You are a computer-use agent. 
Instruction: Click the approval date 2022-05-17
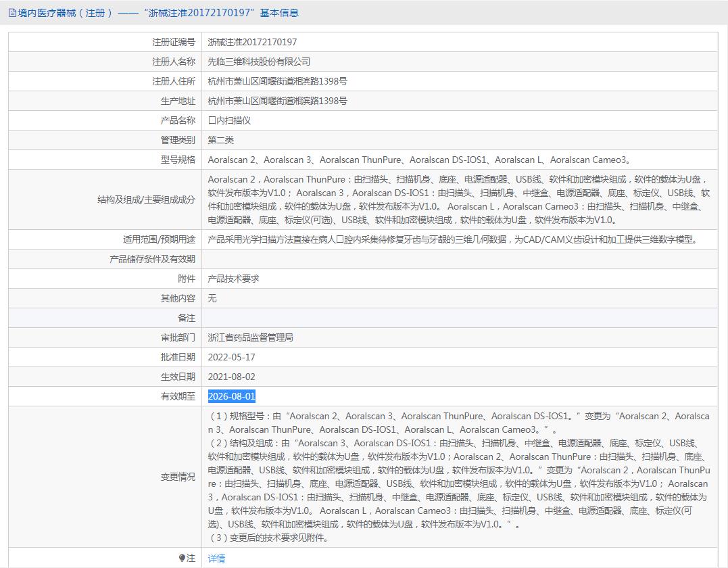[x=231, y=357]
